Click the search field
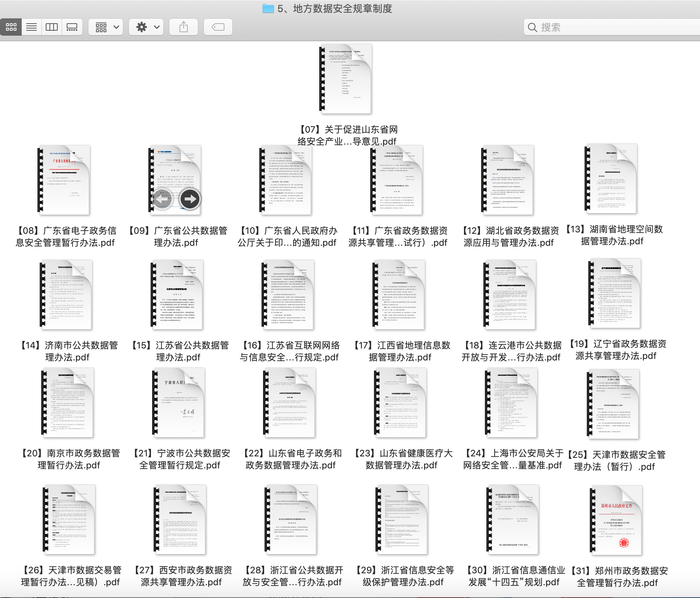700x598 pixels. 611,27
